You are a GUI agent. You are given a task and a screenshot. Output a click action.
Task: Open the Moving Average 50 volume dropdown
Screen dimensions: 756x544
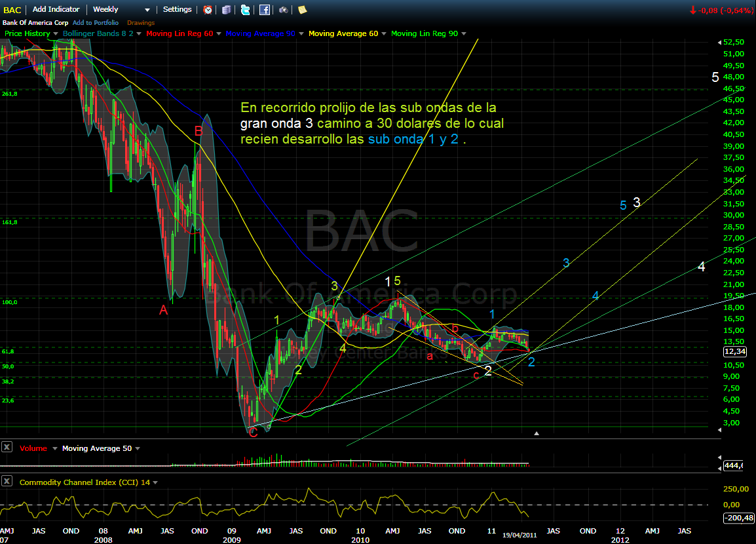pyautogui.click(x=138, y=448)
